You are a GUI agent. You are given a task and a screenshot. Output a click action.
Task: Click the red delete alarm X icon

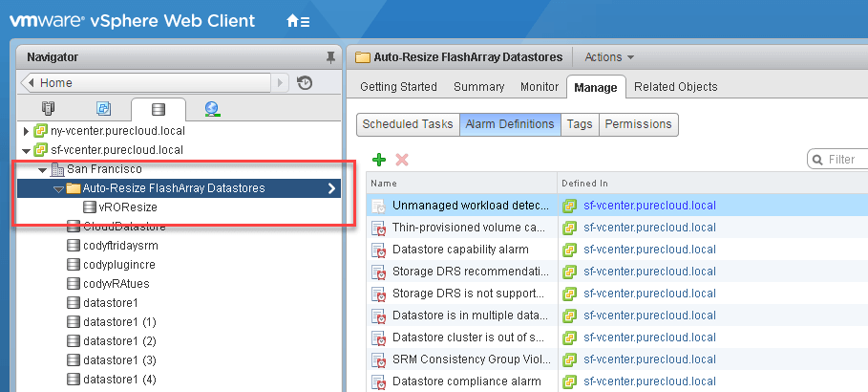point(402,161)
